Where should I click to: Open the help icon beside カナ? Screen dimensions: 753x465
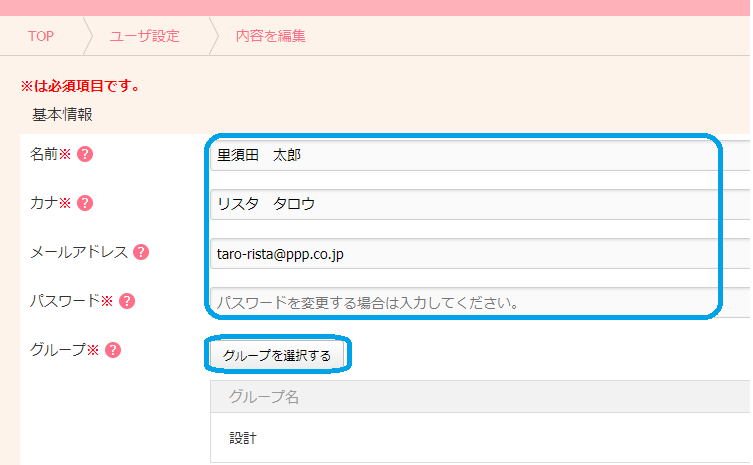(85, 203)
